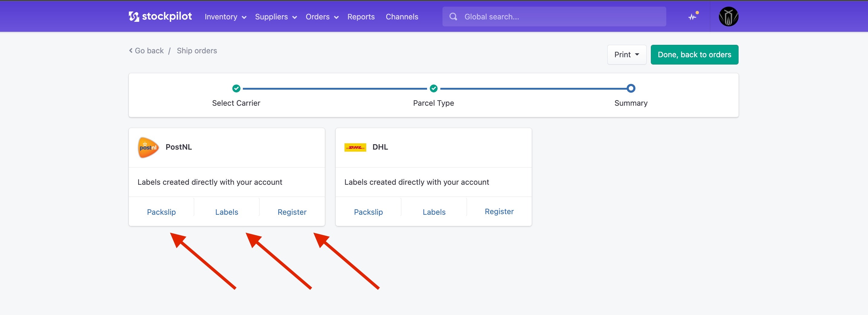Click the Select Carrier step checkmark

(x=236, y=88)
